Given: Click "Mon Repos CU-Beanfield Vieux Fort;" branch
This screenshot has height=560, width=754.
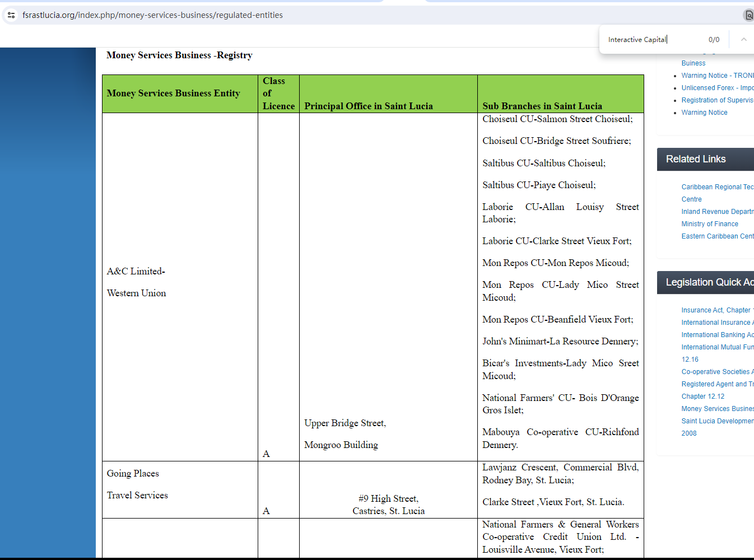Looking at the screenshot, I should pos(558,319).
